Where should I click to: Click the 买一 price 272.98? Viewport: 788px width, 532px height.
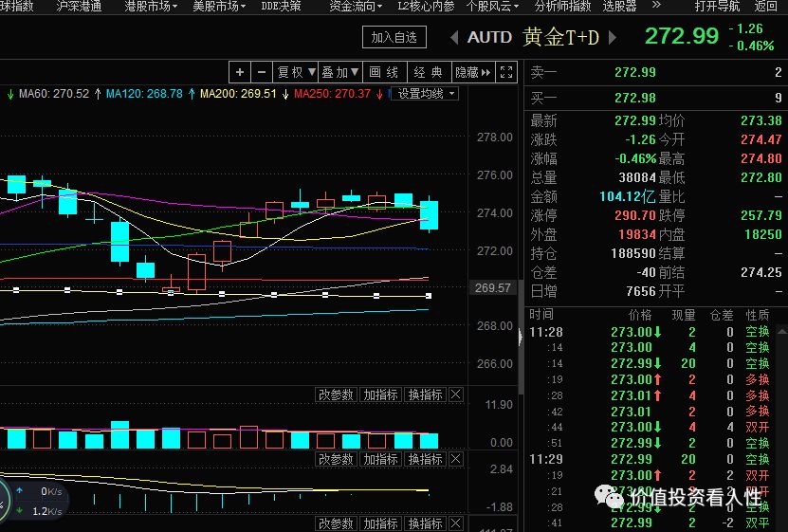(x=634, y=98)
